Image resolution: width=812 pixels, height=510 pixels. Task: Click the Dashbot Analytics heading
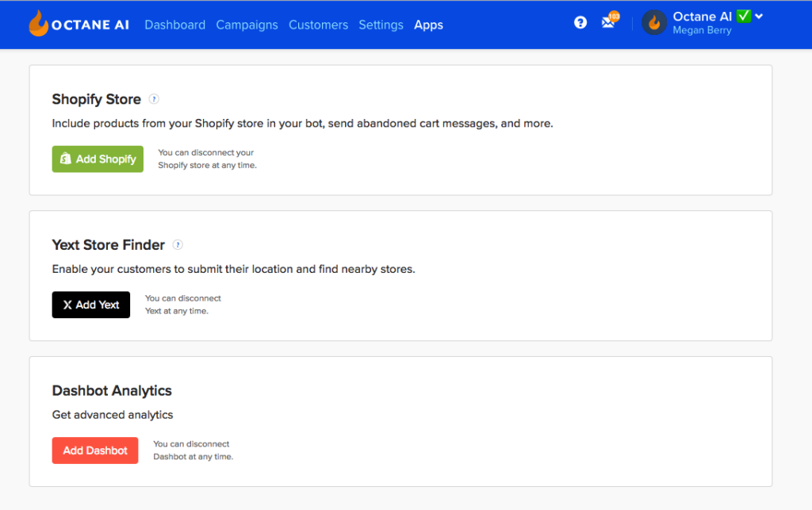point(112,390)
